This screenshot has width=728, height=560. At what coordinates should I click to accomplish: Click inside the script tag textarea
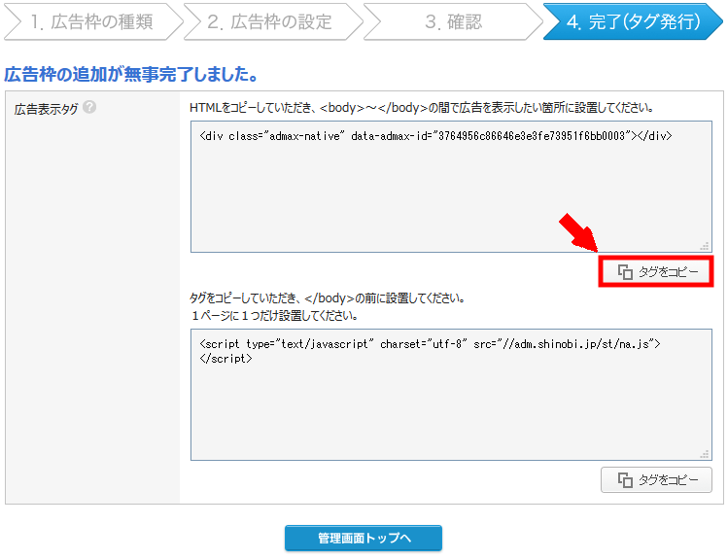[x=451, y=395]
